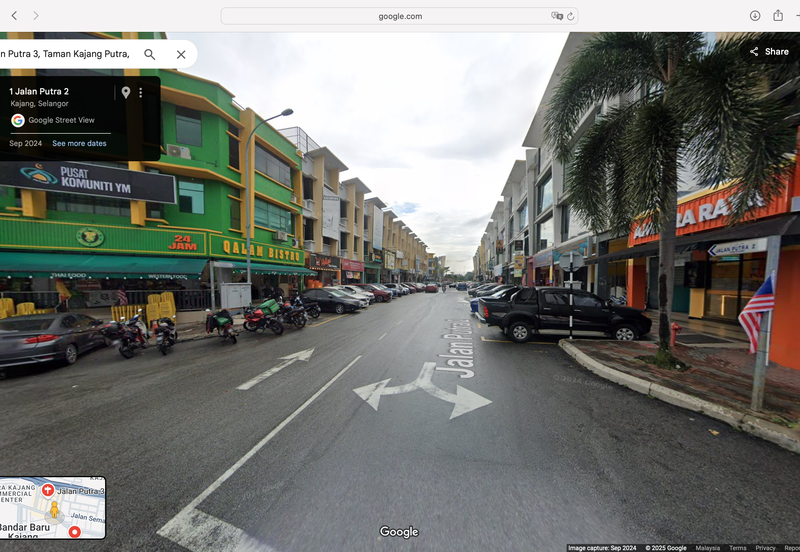Clear the search with the X icon
The height and width of the screenshot is (552, 800).
click(x=181, y=54)
